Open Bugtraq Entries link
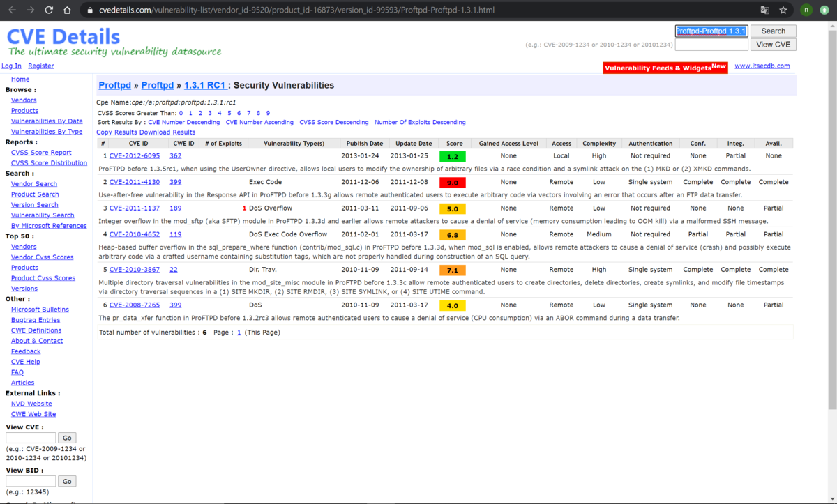 (x=36, y=320)
